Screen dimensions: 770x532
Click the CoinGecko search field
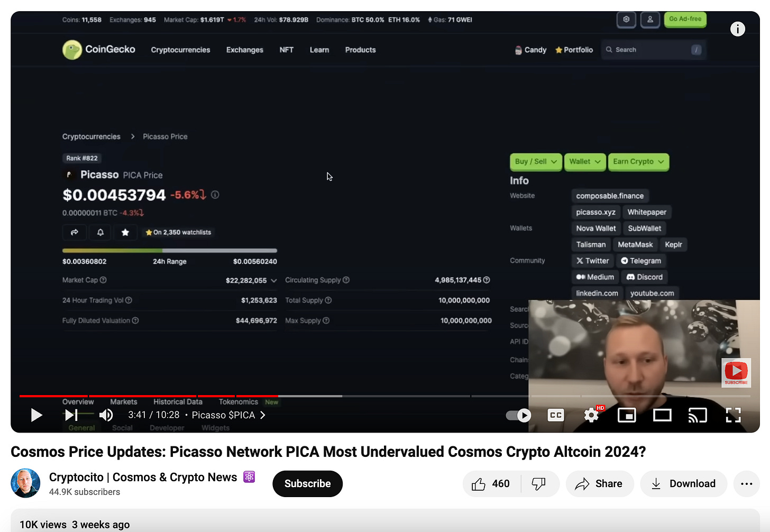point(653,50)
